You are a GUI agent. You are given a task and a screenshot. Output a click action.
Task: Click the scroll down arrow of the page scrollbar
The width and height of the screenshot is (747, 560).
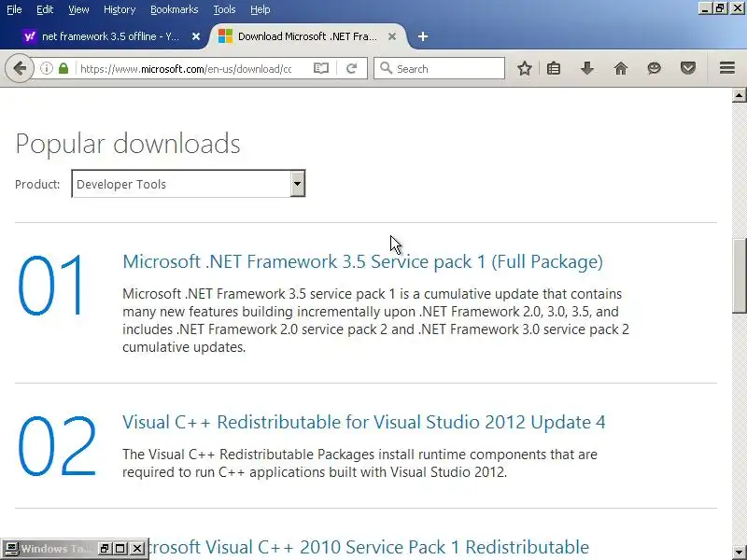pos(739,552)
